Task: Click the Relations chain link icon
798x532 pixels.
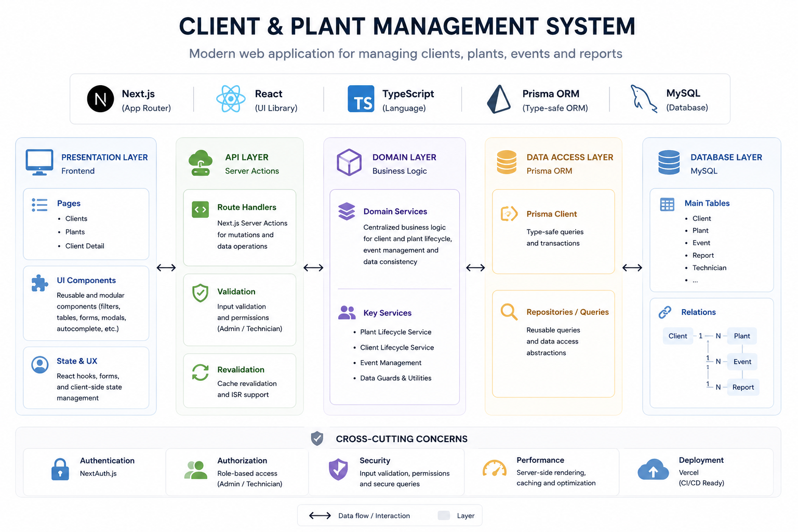Action: 665,312
